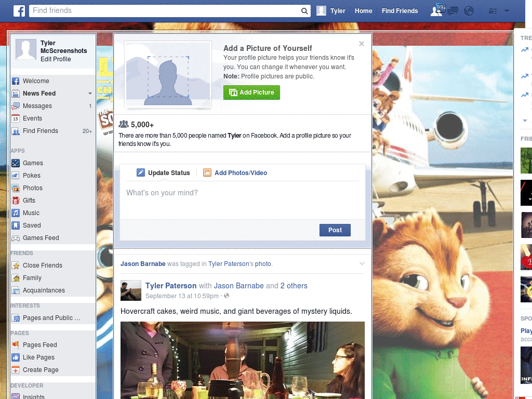
Task: Open Games app icon
Action: tap(16, 163)
